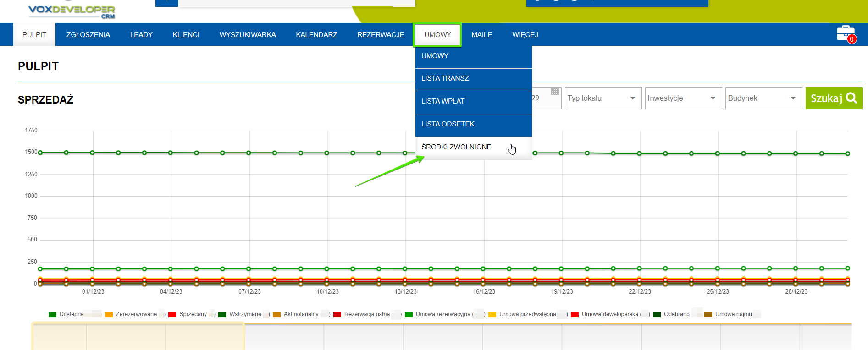
Task: Click the 22/12/23 date label on chart axis
Action: pyautogui.click(x=640, y=292)
